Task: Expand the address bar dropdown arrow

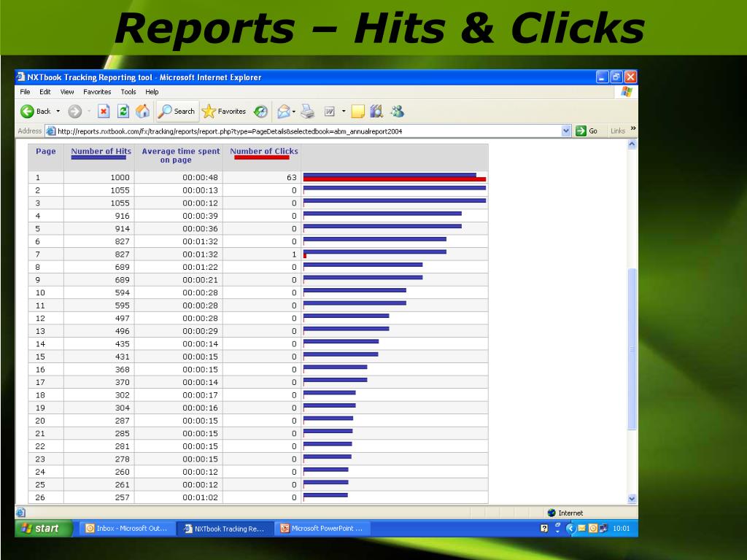Action: 565,131
